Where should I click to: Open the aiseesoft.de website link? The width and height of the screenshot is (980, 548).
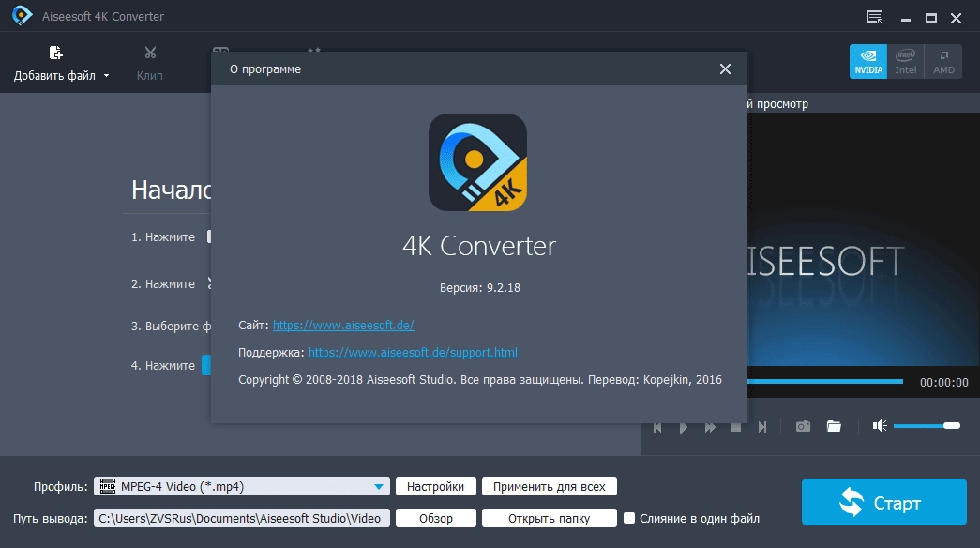[343, 326]
